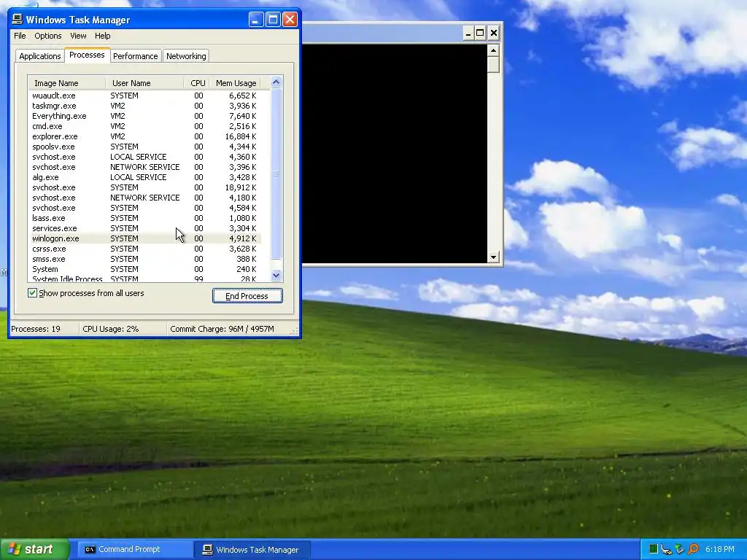747x560 pixels.
Task: Sort by the Mem Usage column header
Action: pos(236,83)
